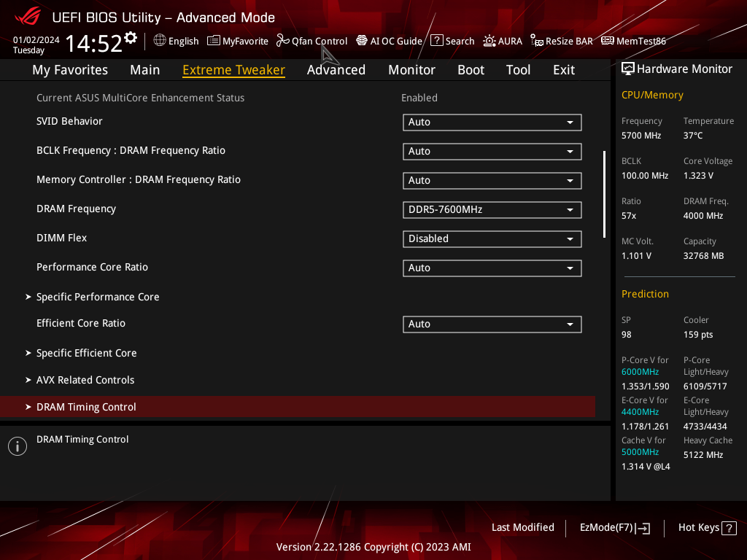Open AURA lighting icon
747x560 pixels.
pos(489,41)
